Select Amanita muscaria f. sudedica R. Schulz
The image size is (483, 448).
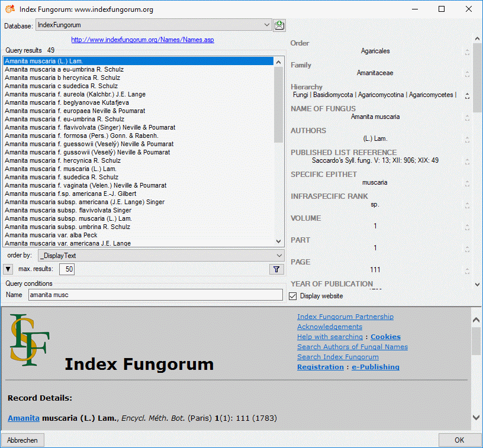coord(139,178)
